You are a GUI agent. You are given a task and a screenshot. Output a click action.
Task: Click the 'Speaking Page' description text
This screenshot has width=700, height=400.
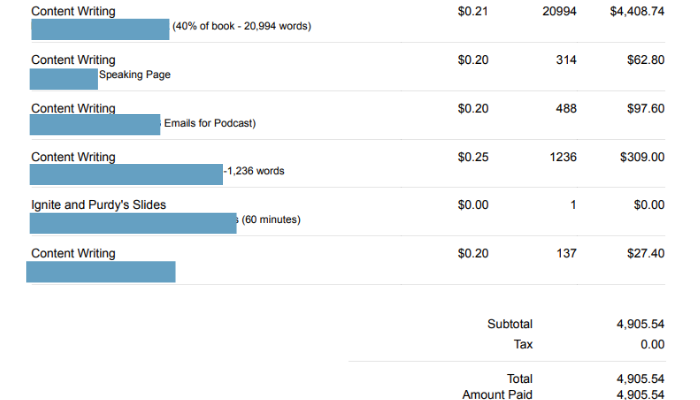tap(135, 75)
